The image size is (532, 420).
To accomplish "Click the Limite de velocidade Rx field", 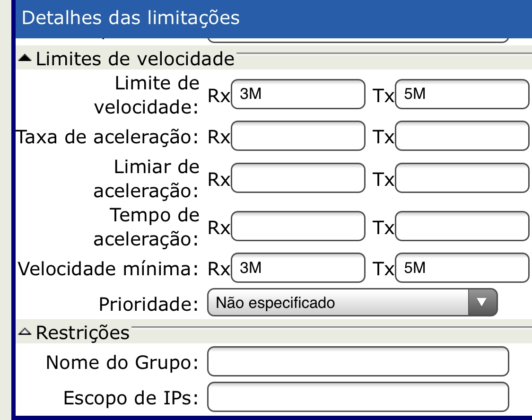I will pos(298,95).
